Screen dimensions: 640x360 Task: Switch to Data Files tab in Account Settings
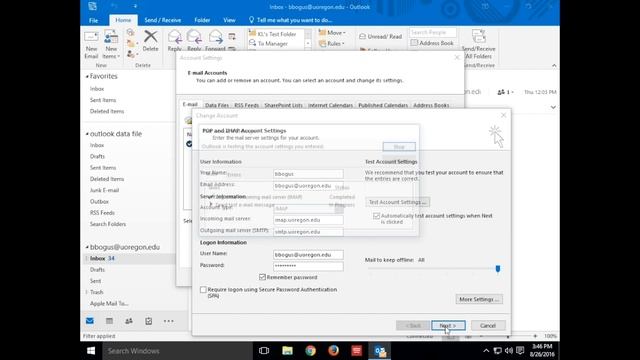click(217, 105)
